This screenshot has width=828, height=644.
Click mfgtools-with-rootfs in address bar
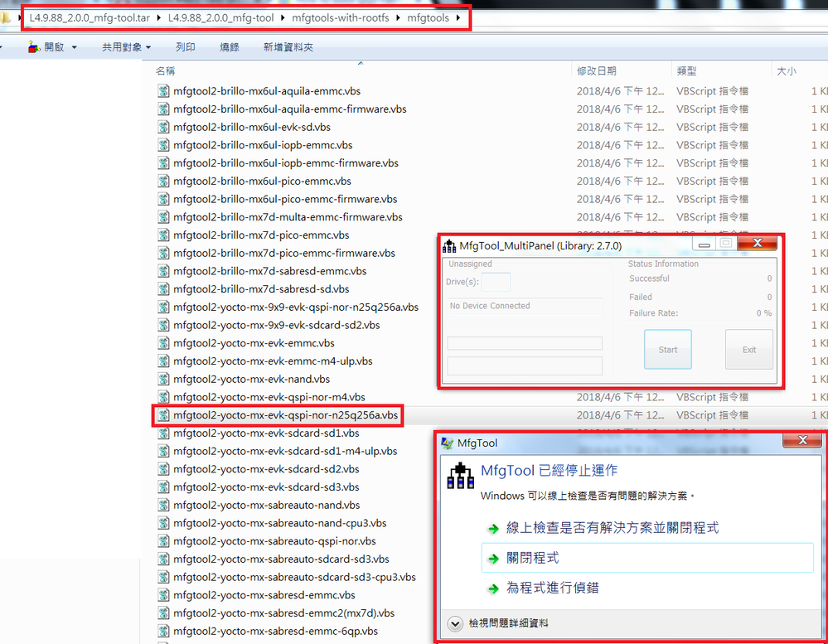pyautogui.click(x=341, y=18)
